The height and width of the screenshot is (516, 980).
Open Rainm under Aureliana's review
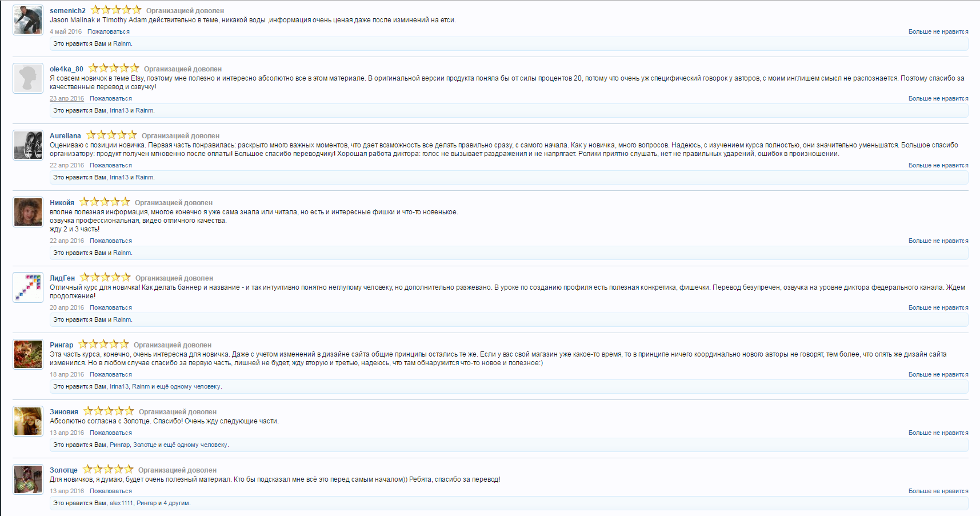pyautogui.click(x=145, y=178)
